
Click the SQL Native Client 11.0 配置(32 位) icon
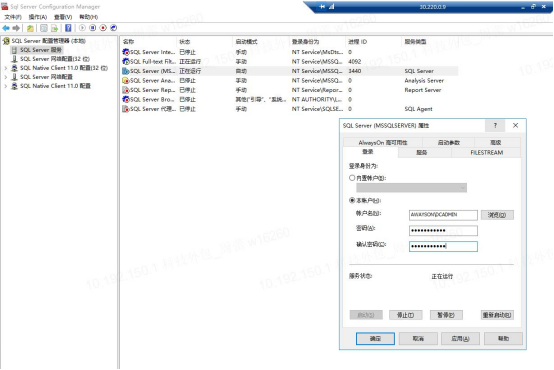[14, 68]
